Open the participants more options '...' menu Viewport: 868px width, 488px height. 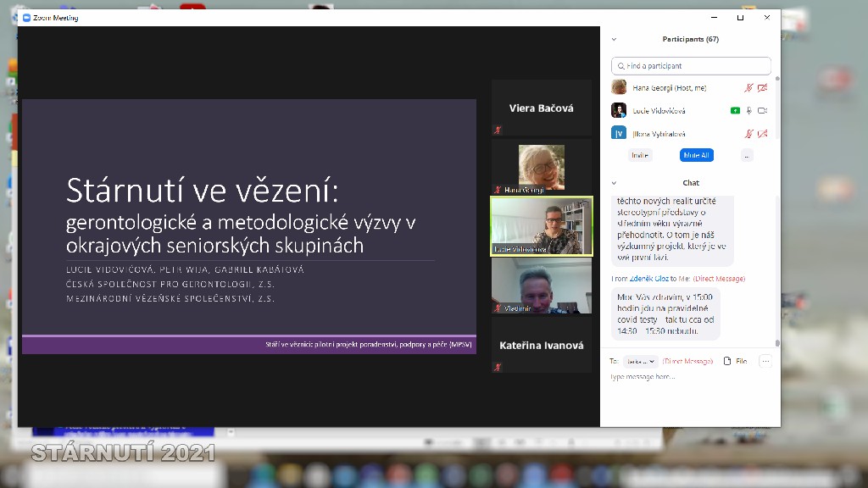(746, 155)
